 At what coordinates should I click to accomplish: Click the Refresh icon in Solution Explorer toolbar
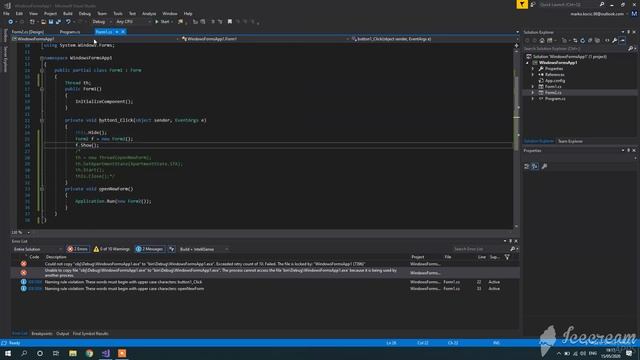(582, 40)
